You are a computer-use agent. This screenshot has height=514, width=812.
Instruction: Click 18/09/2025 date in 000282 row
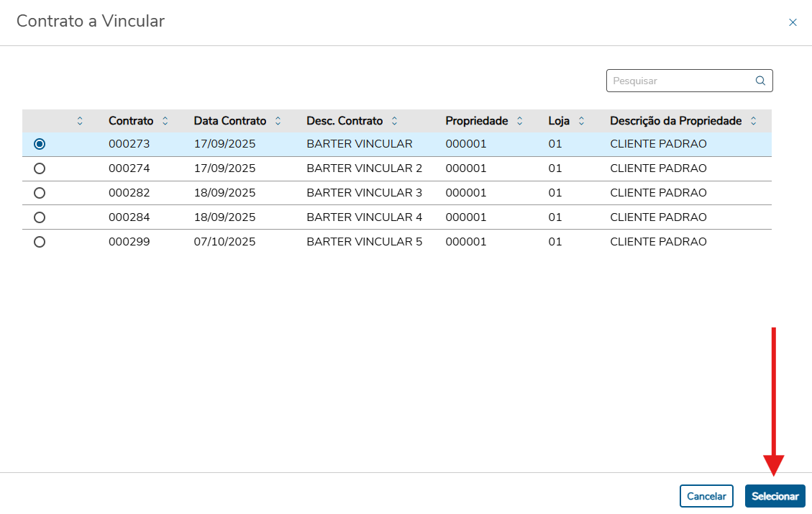tap(224, 193)
